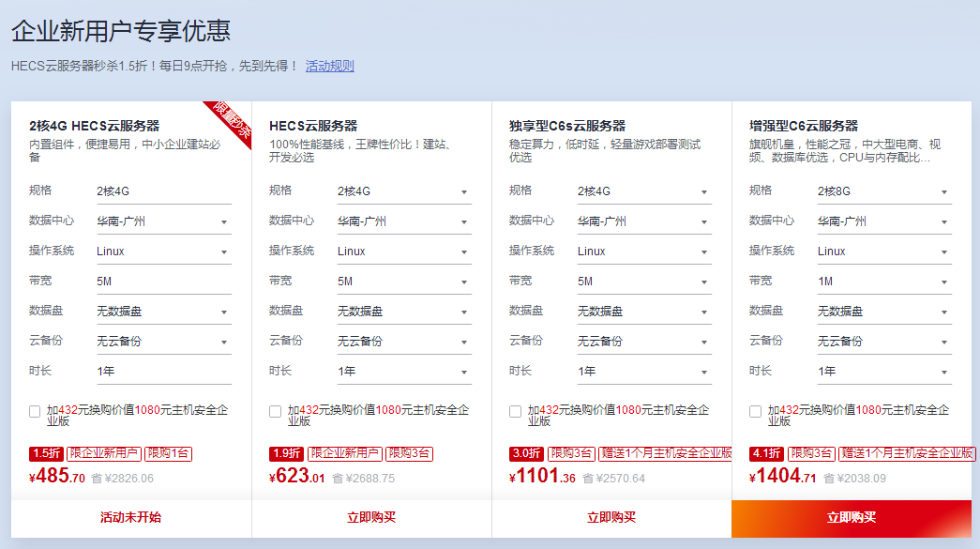This screenshot has width=980, height=549.
Task: Click 2核4G HECS云服务器 card title
Action: pyautogui.click(x=95, y=126)
